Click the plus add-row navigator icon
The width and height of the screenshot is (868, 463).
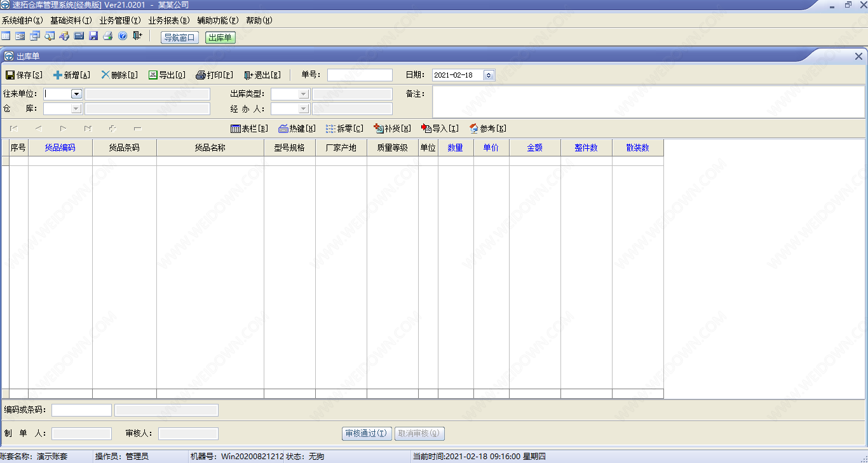(112, 128)
